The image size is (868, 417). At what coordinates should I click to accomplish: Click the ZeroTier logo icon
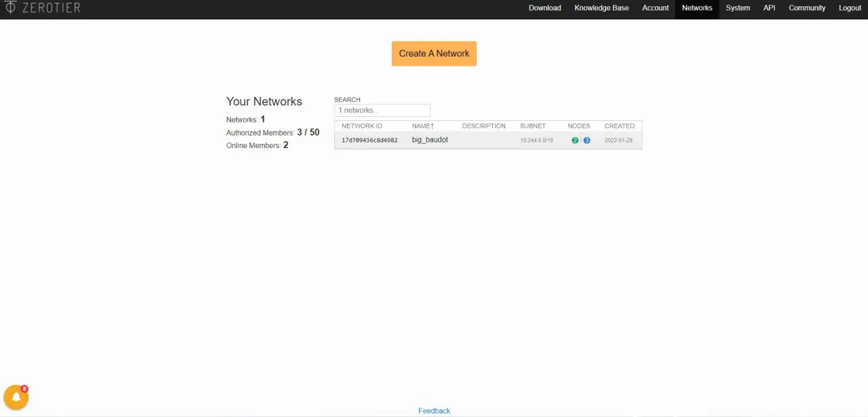coord(10,8)
